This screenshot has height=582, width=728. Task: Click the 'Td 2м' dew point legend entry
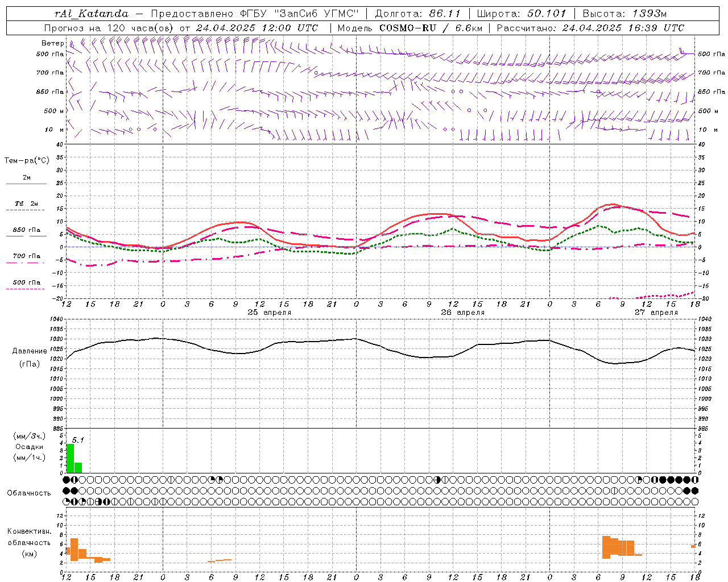[26, 206]
